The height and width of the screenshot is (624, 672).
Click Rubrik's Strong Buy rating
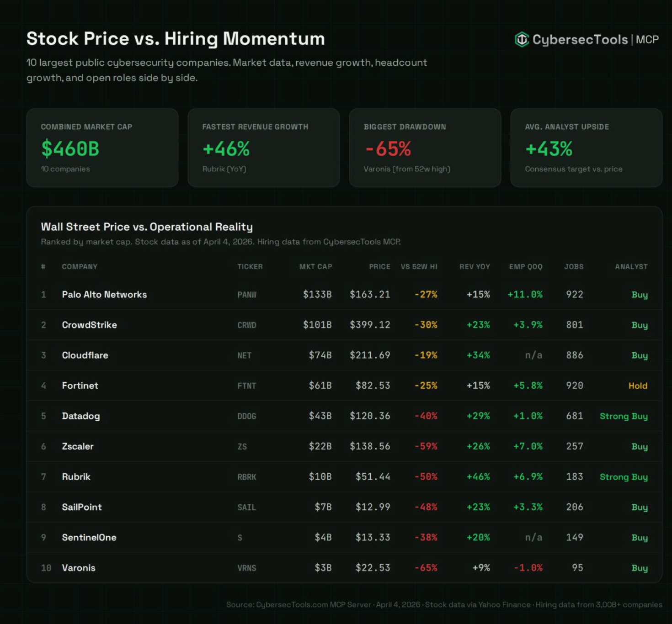click(x=624, y=477)
